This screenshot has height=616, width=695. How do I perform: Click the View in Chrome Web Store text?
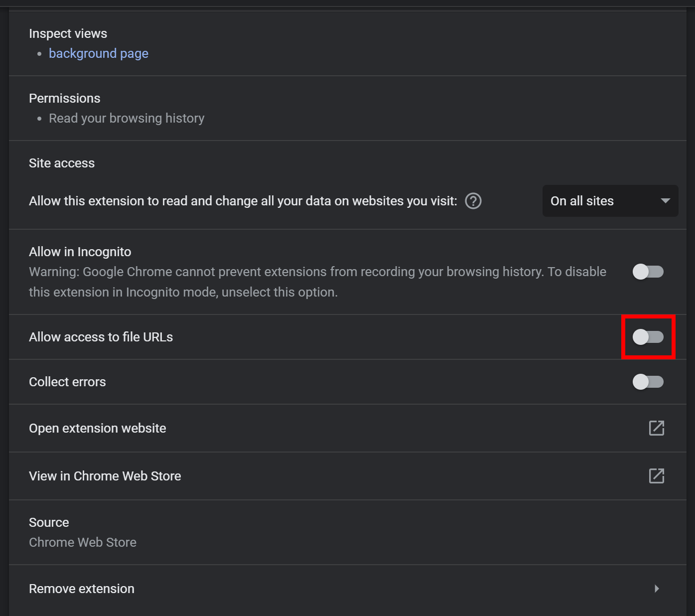[105, 476]
